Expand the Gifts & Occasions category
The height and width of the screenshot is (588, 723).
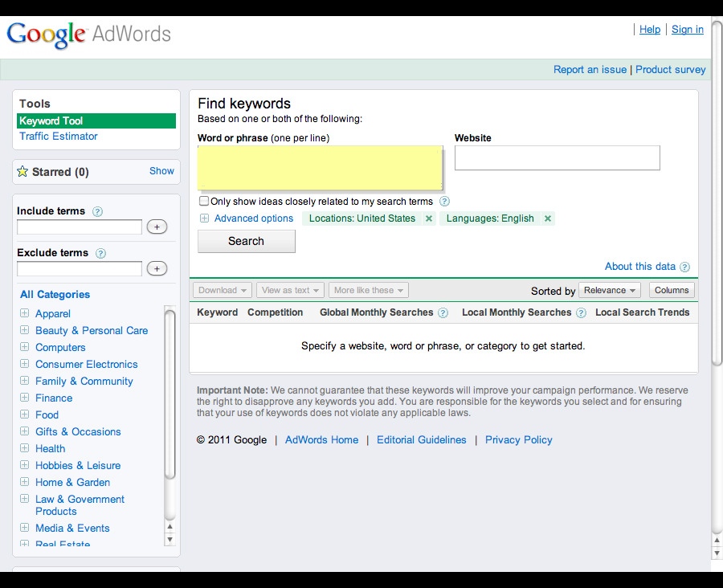pos(24,431)
